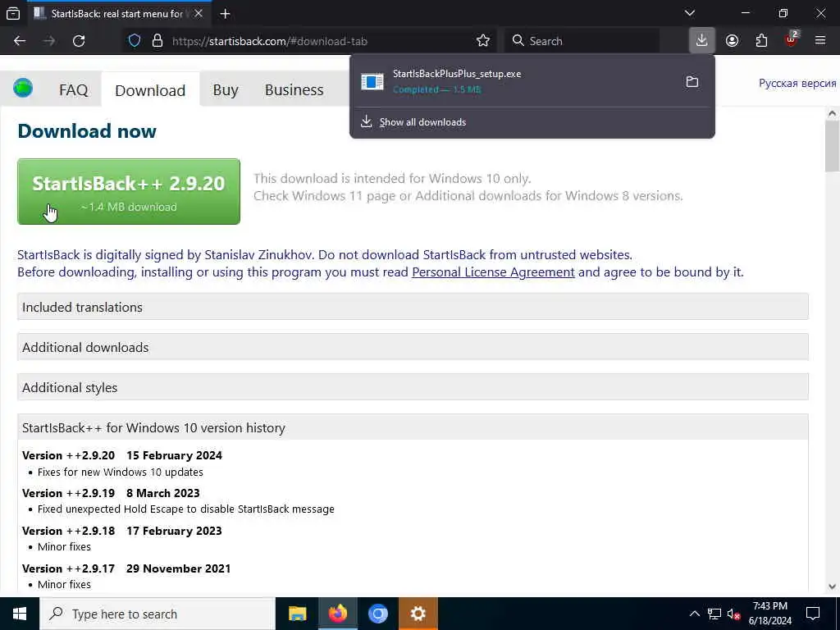
Task: Open a new tab with plus button
Action: [225, 13]
